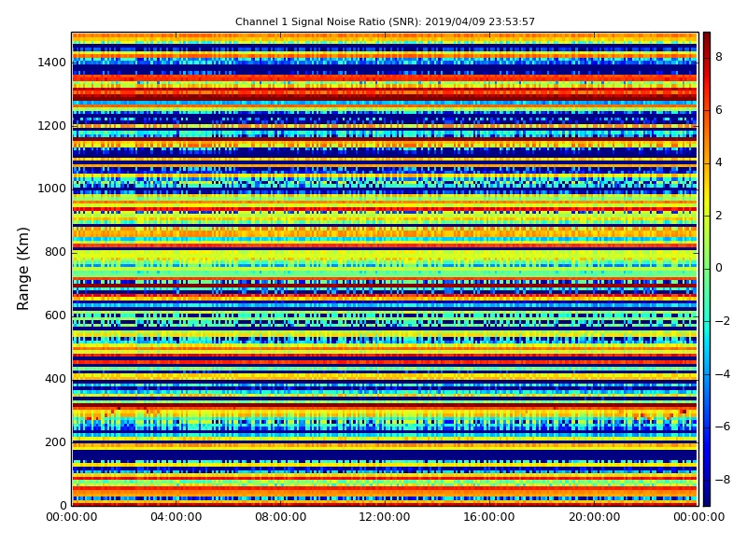Image resolution: width=747 pixels, height=560 pixels.
Task: Click the 08:00:00 time tick label
Action: click(281, 517)
